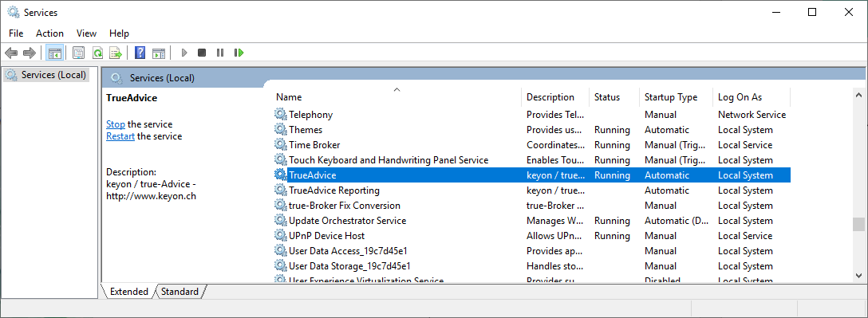Select true-Broker Fix Conversion service name
Viewport: 868px width, 318px height.
click(x=345, y=205)
